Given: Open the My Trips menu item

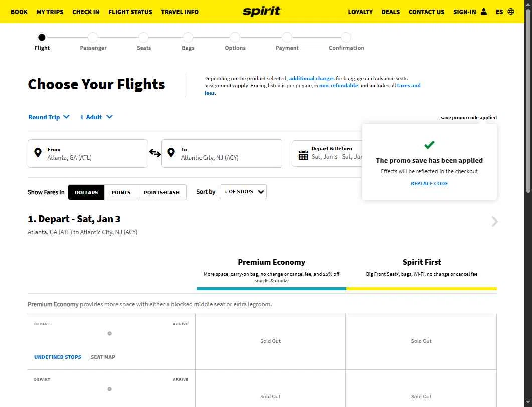Looking at the screenshot, I should [50, 12].
